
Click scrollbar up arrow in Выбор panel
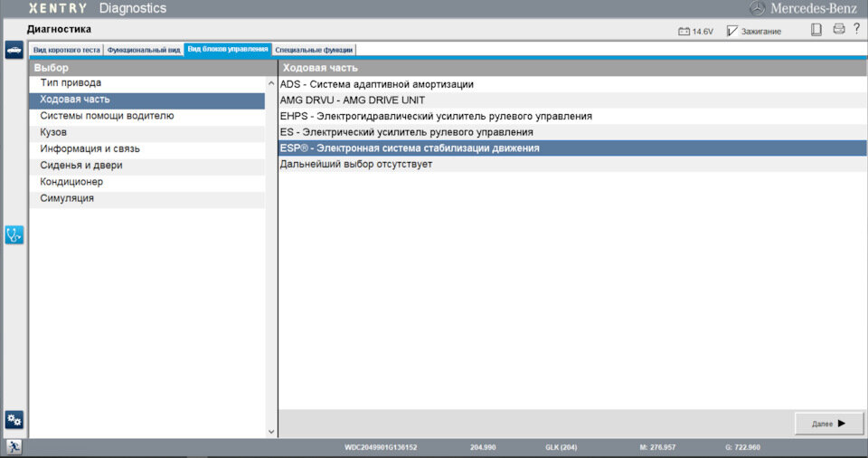point(270,84)
